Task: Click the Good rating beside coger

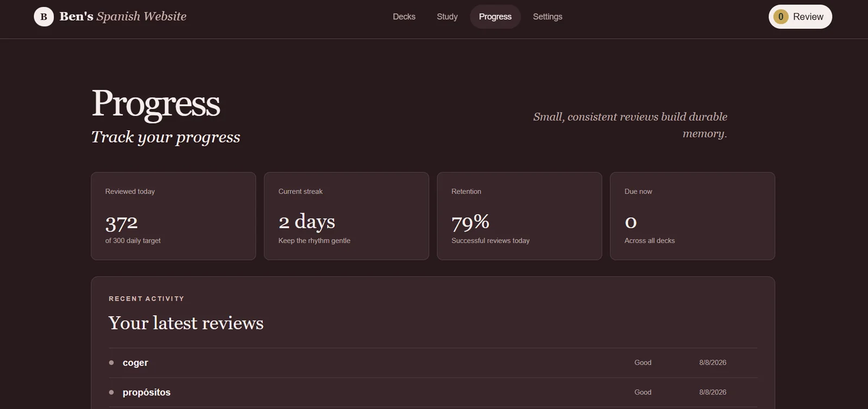Action: pyautogui.click(x=643, y=362)
